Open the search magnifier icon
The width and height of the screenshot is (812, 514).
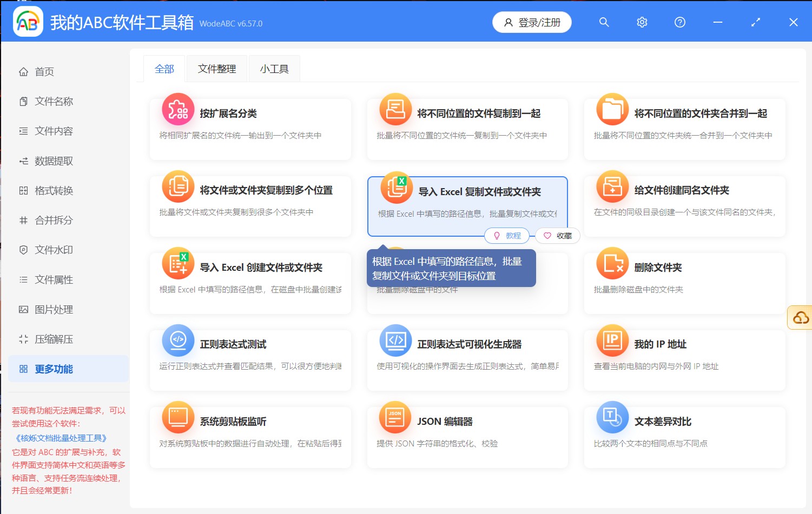[x=604, y=22]
